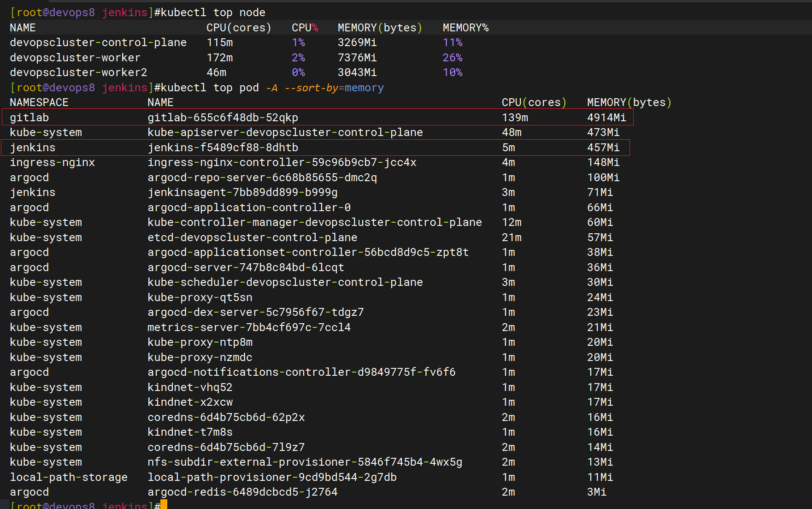Click the 473Mi memory value
Screen dimensions: 812x509
pyautogui.click(x=603, y=132)
